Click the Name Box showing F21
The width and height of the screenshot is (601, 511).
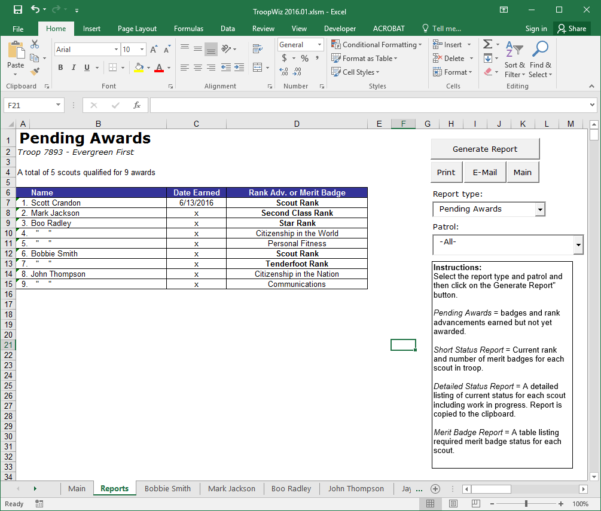coord(28,105)
